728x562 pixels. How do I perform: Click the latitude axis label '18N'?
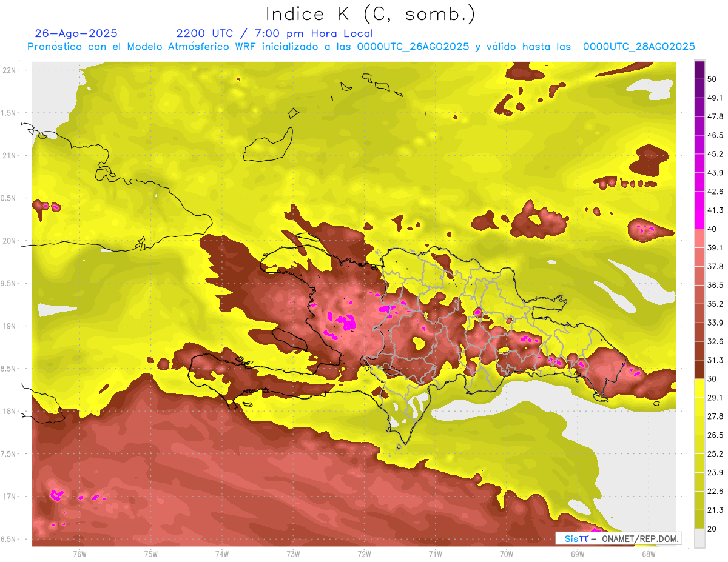click(x=9, y=412)
